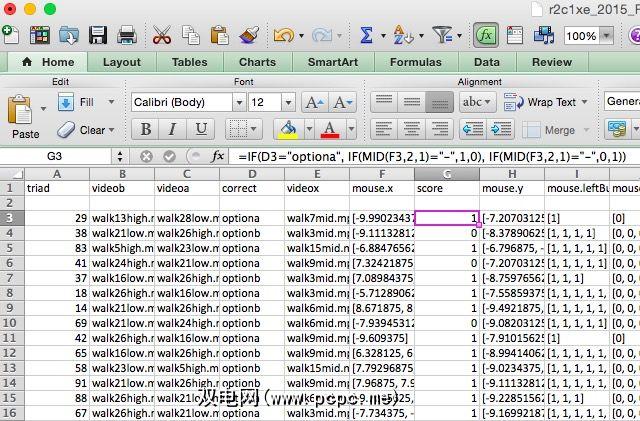Increase font size with larger A
Viewport: 640px width, 421px height.
pos(315,102)
